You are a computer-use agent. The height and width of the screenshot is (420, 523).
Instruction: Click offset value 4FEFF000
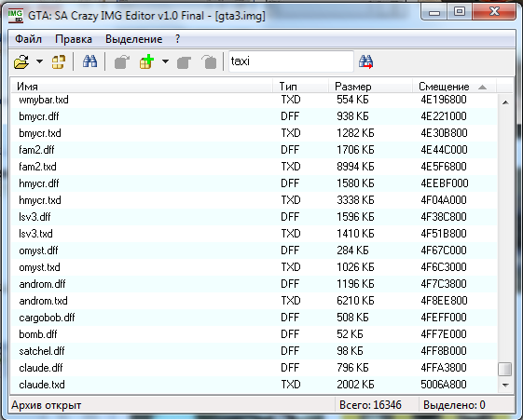pos(444,318)
